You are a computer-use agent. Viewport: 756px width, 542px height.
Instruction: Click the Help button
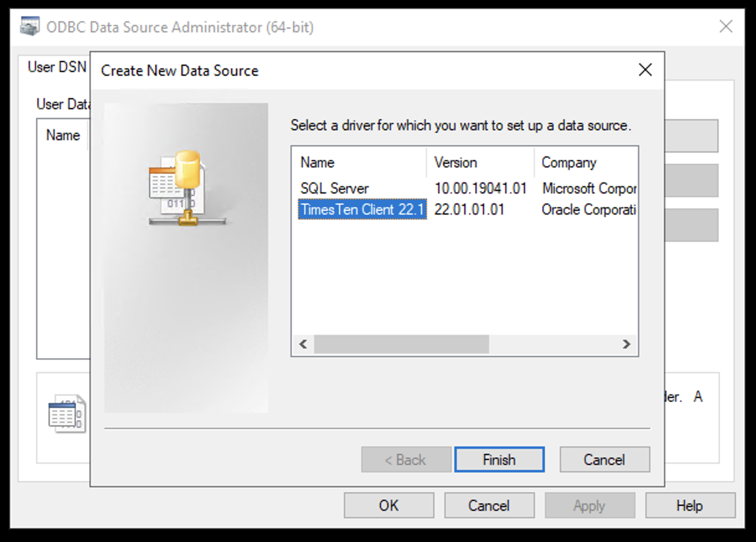pos(690,505)
